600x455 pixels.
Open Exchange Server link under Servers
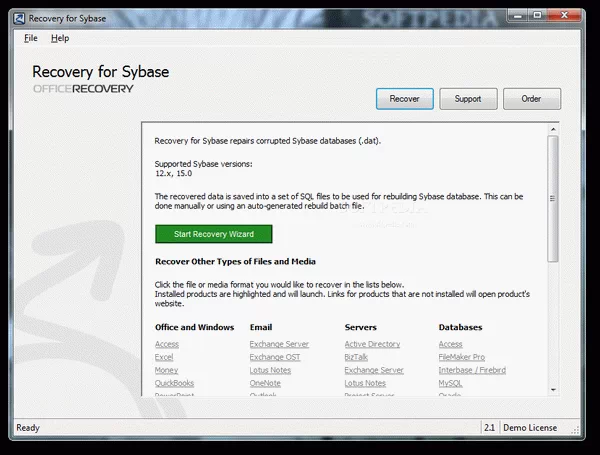coord(374,370)
